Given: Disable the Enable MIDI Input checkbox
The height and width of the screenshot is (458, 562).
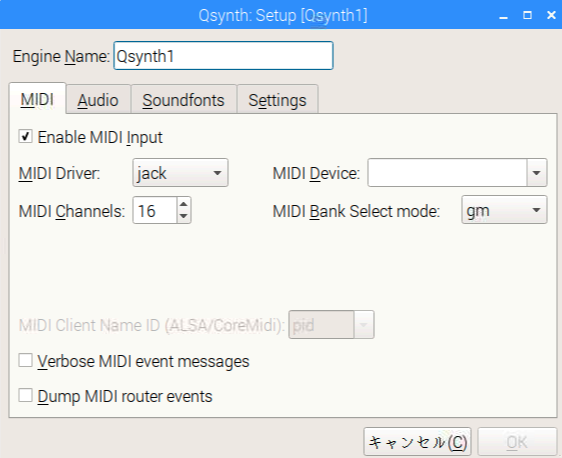Looking at the screenshot, I should pyautogui.click(x=25, y=137).
